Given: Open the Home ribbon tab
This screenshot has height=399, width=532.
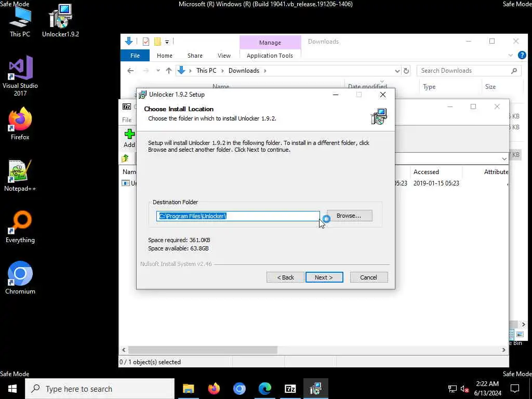Looking at the screenshot, I should (165, 55).
